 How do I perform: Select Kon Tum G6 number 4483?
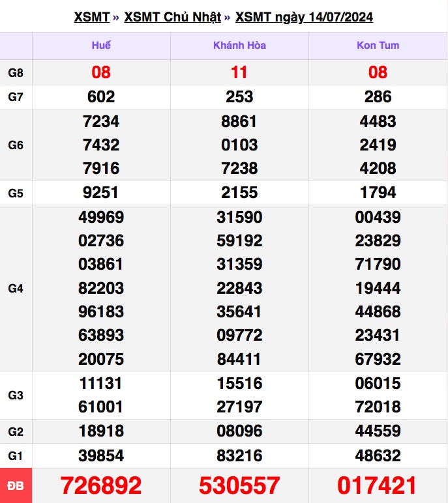[378, 121]
